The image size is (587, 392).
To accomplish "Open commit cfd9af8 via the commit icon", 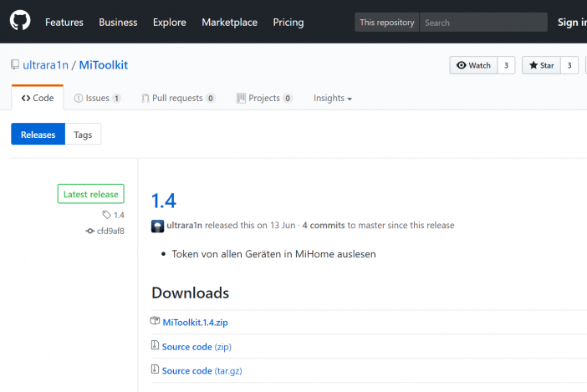I will [89, 231].
